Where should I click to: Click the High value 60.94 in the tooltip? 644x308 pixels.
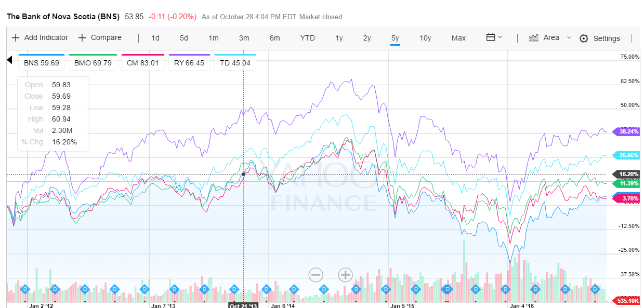[x=61, y=119]
